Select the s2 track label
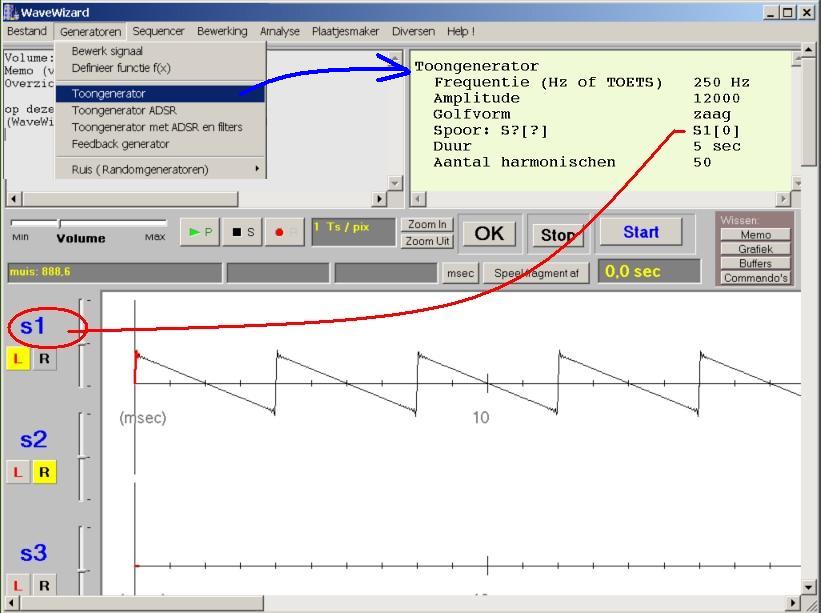Screen dimensions: 821x613 [x=34, y=440]
